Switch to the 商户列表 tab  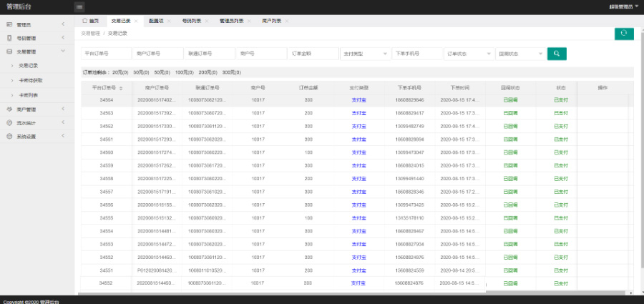click(x=271, y=21)
